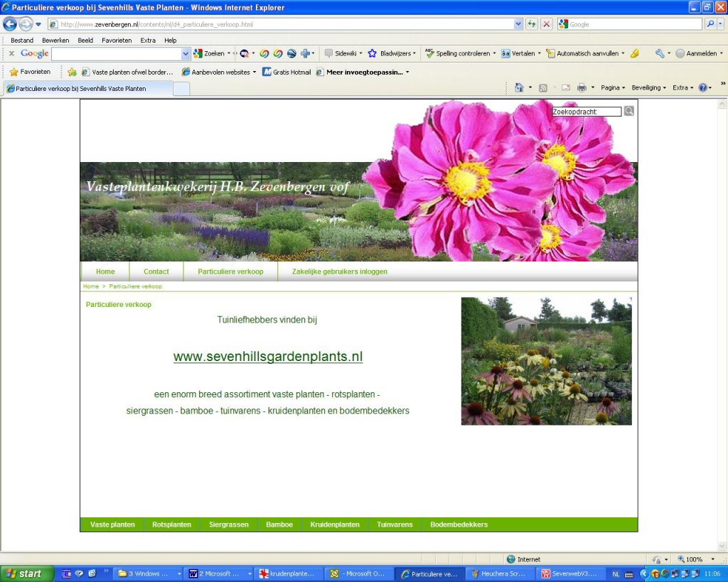Open Bladwijzers star in Google toolbar
This screenshot has height=582, width=728.
click(x=392, y=53)
